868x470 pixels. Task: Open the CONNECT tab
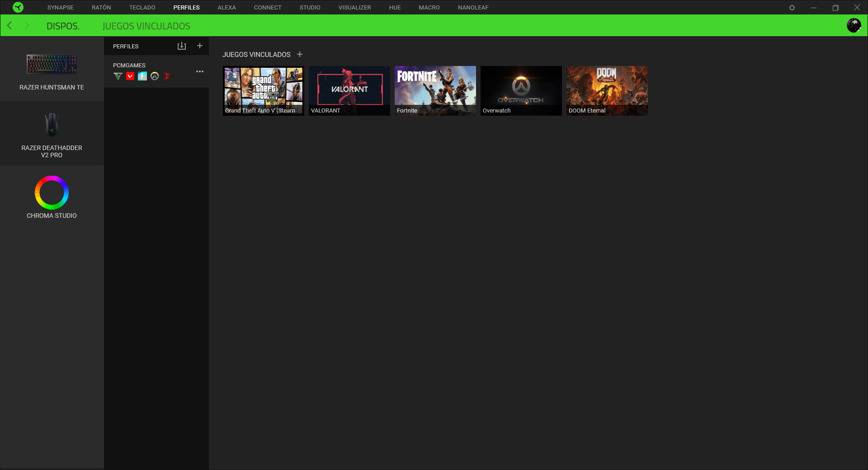[x=268, y=8]
